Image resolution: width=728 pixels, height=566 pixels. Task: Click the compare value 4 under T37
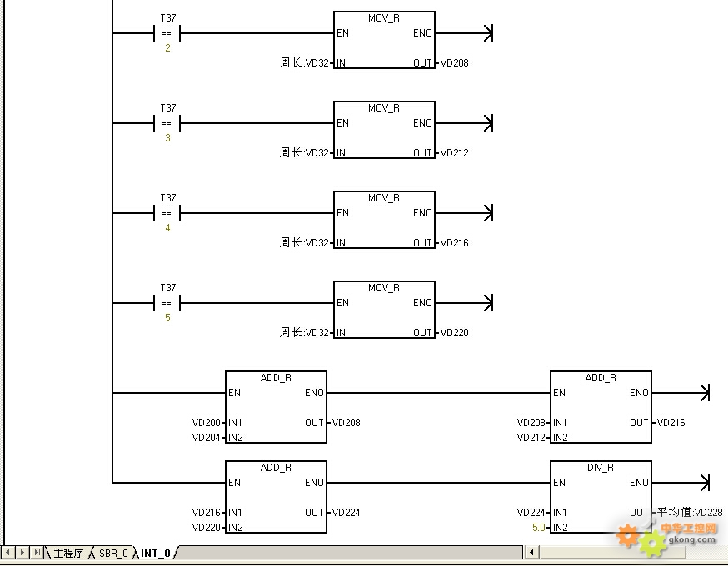tap(167, 228)
